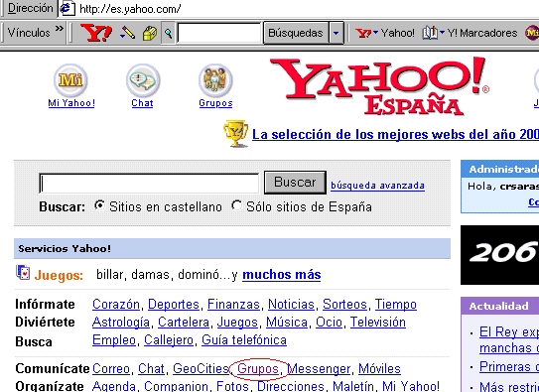Open the Deportes link

(174, 305)
